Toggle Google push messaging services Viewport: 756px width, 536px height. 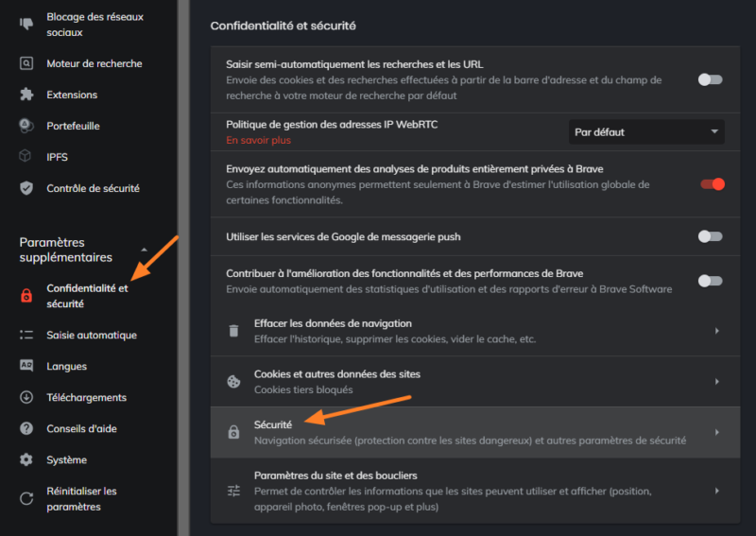coord(711,236)
